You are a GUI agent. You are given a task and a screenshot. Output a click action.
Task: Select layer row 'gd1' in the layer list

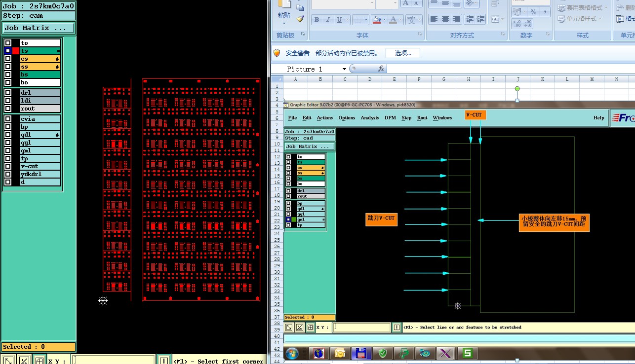pos(40,135)
